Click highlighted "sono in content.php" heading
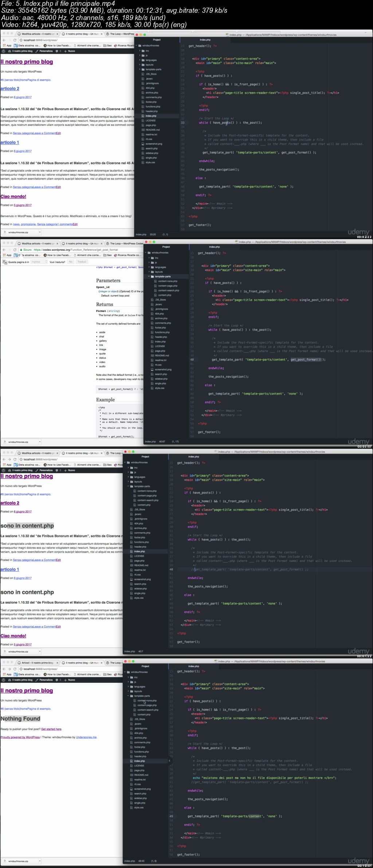373x868 pixels. pyautogui.click(x=27, y=526)
